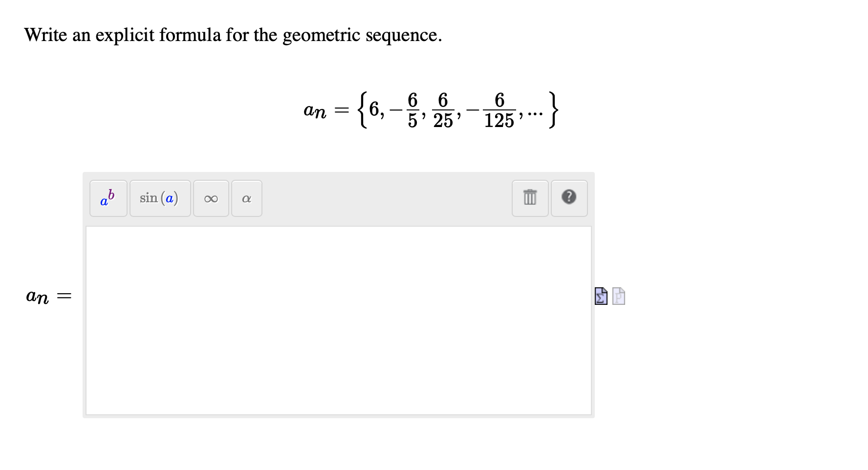
Task: Select the a^b superscript toolbar control
Action: pyautogui.click(x=108, y=198)
